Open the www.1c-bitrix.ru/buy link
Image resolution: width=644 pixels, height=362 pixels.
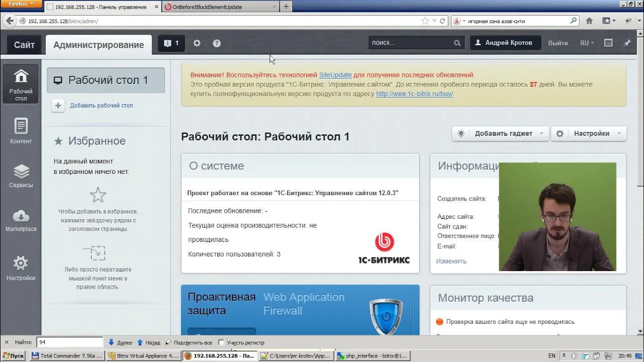coord(415,94)
